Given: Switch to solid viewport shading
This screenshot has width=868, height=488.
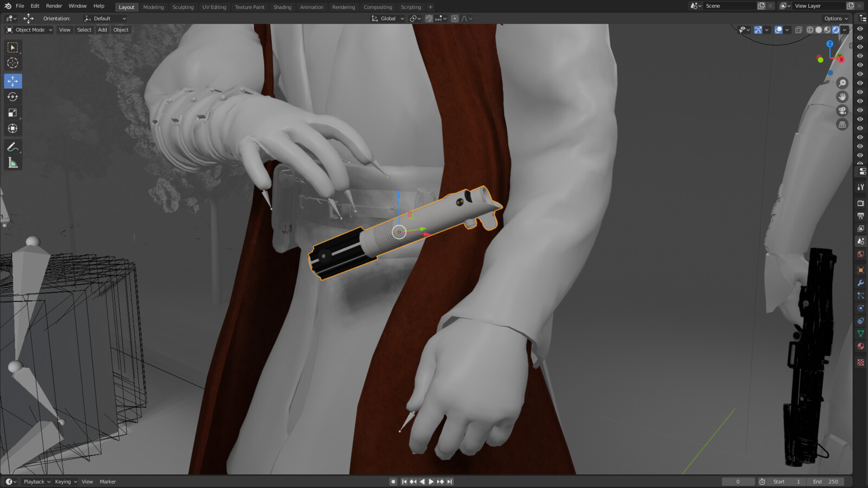Looking at the screenshot, I should 819,30.
